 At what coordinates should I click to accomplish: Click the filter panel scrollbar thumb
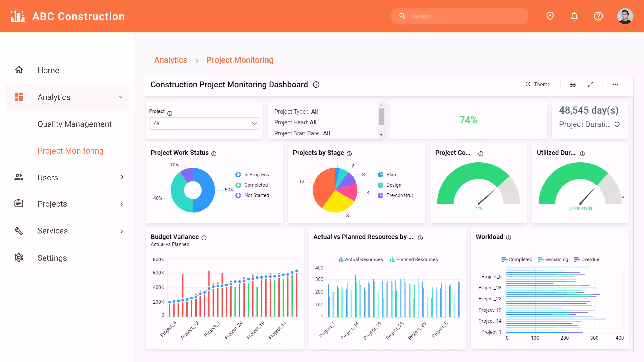coord(381,117)
